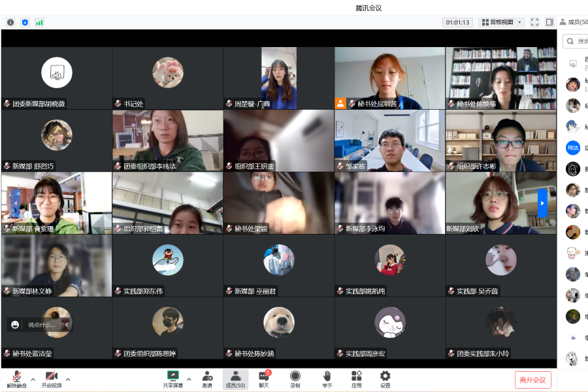
Task: Turn on the camera (开启视频)
Action: click(x=51, y=378)
